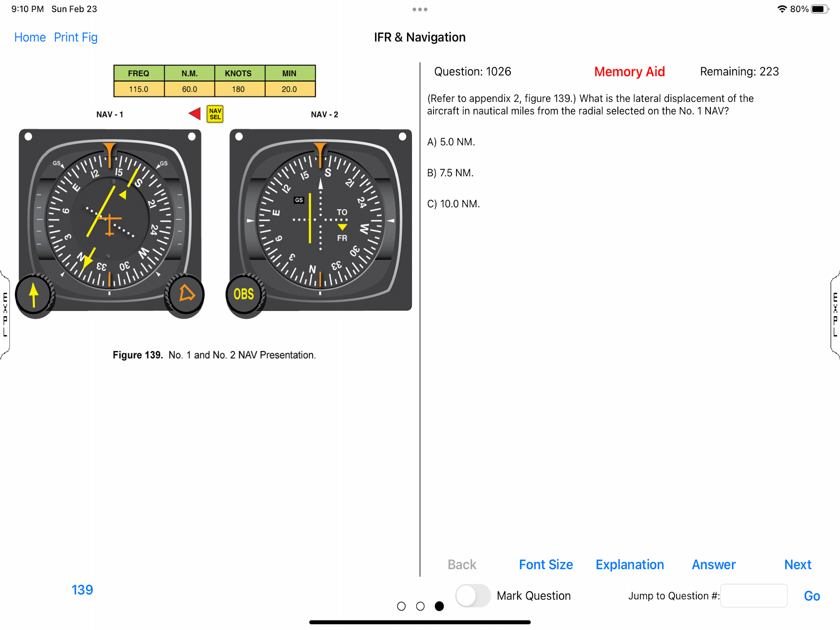Choose answer B) 7.5 NM

(450, 173)
